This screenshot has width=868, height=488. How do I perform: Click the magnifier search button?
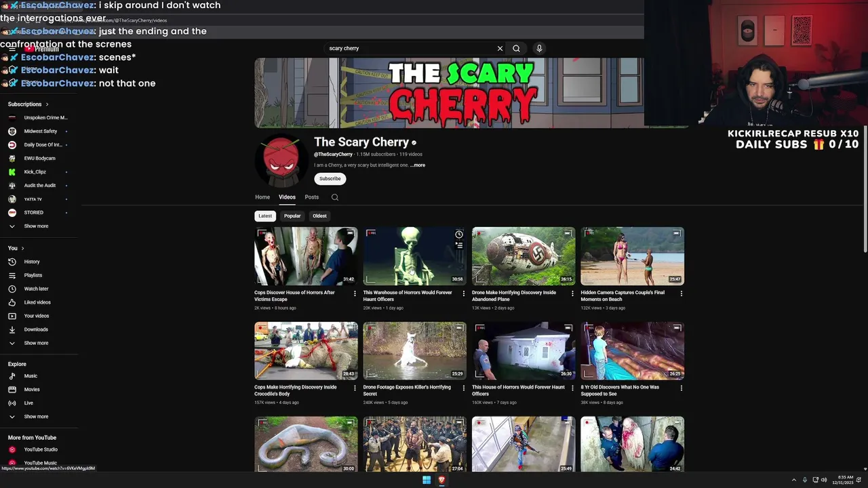pyautogui.click(x=516, y=48)
